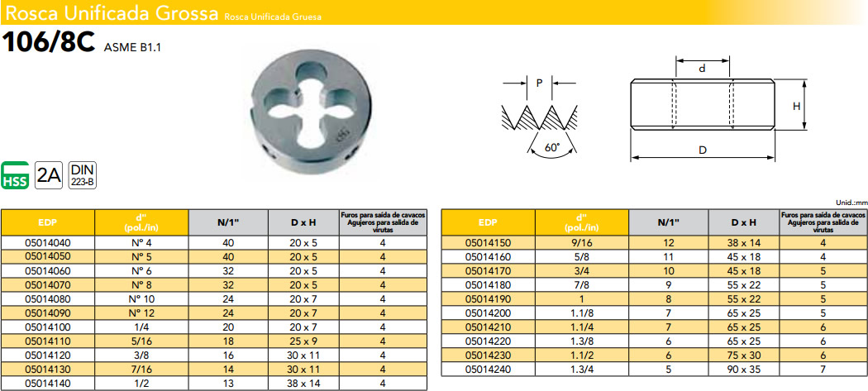Click the 106/8C catalog title
The image size is (868, 391).
50,44
